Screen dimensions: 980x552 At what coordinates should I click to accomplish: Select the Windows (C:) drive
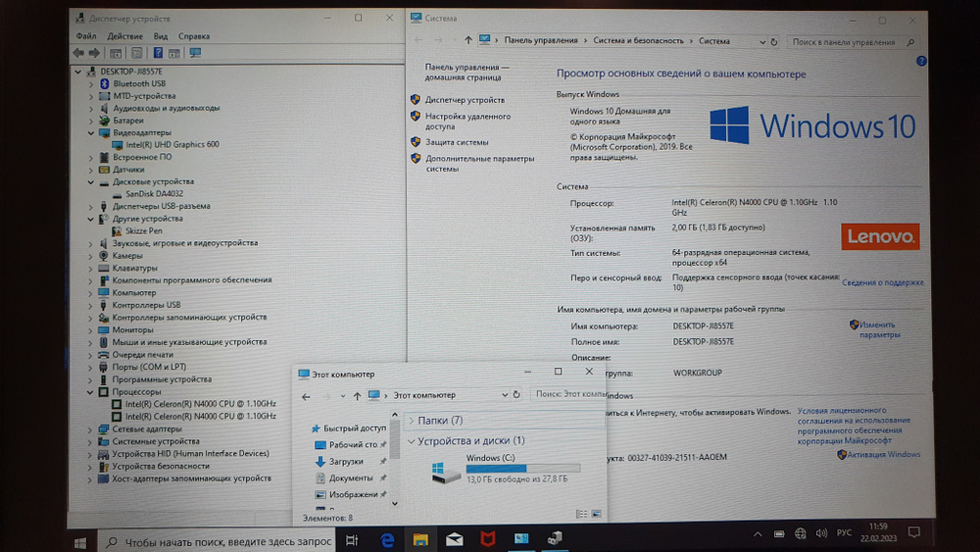(505, 469)
